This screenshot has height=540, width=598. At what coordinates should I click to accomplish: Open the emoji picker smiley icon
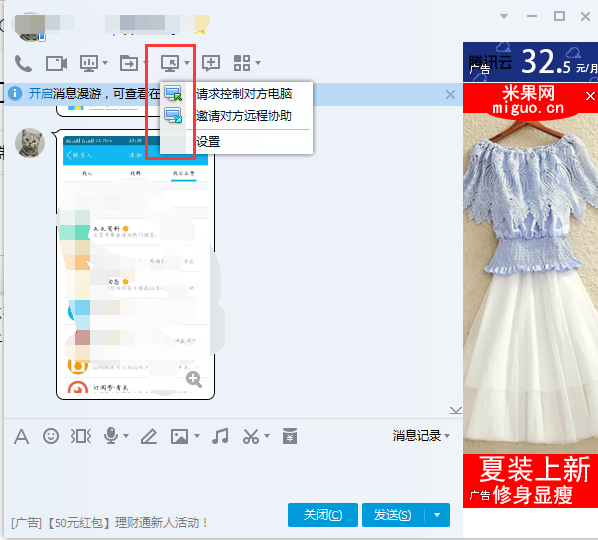tap(51, 436)
